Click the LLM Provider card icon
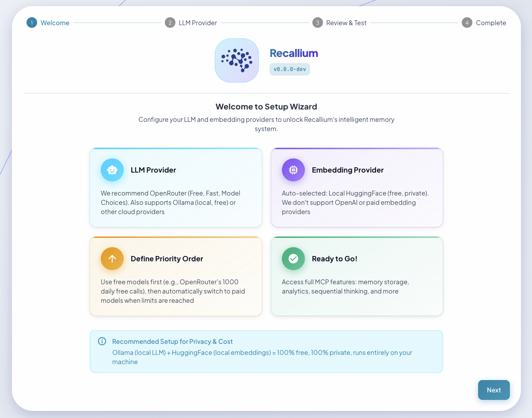 click(112, 170)
